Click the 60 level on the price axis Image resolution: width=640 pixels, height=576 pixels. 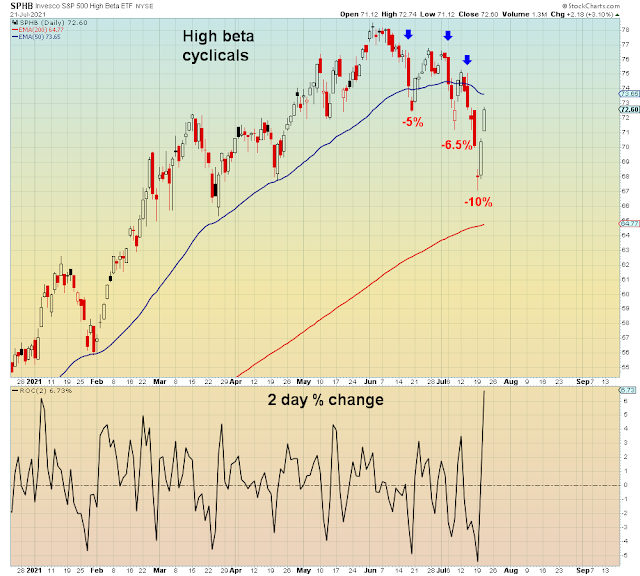click(625, 294)
